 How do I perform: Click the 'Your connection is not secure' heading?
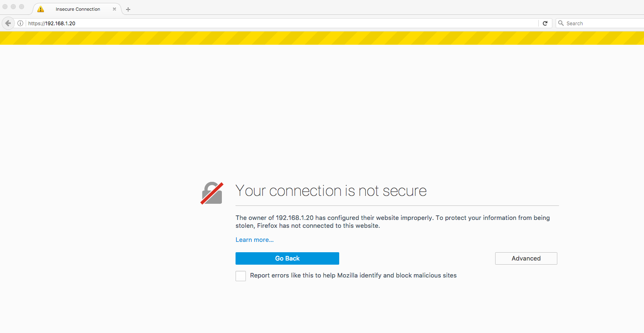click(331, 191)
